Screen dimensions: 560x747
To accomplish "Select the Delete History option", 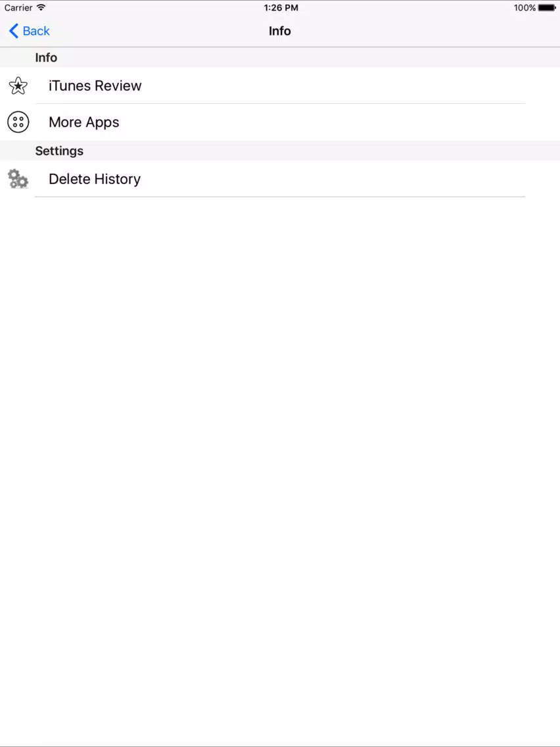I will coord(280,179).
